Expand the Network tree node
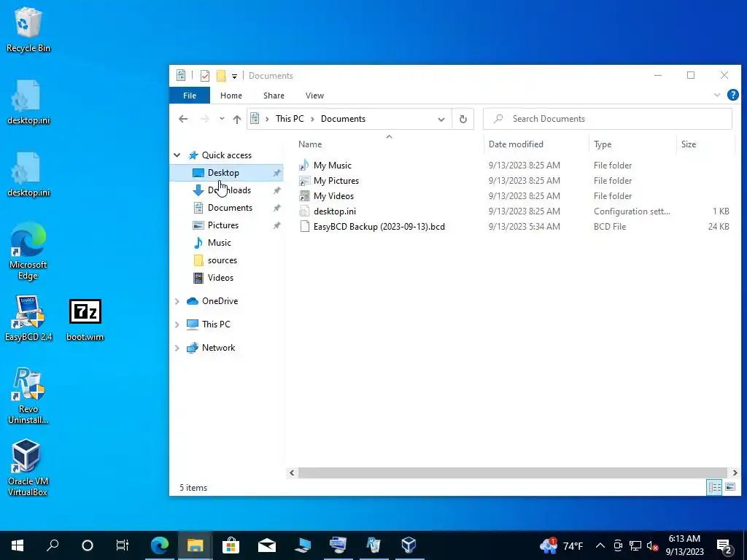 pos(177,348)
